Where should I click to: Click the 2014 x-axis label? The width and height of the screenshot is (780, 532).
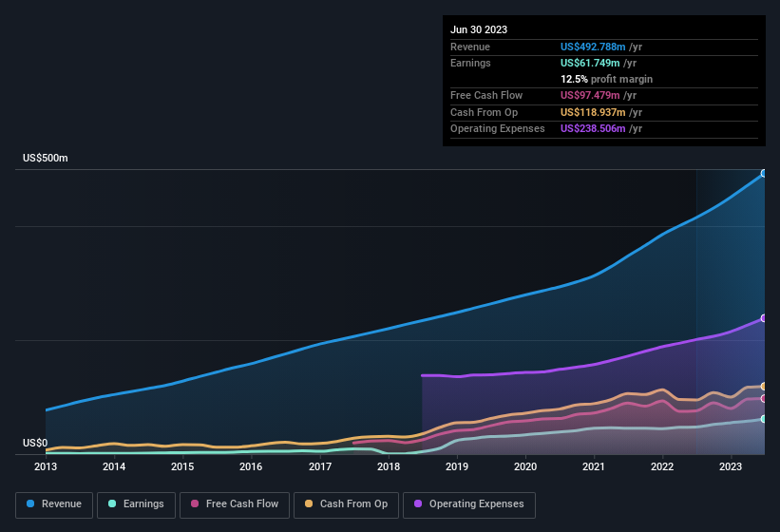[x=114, y=466]
